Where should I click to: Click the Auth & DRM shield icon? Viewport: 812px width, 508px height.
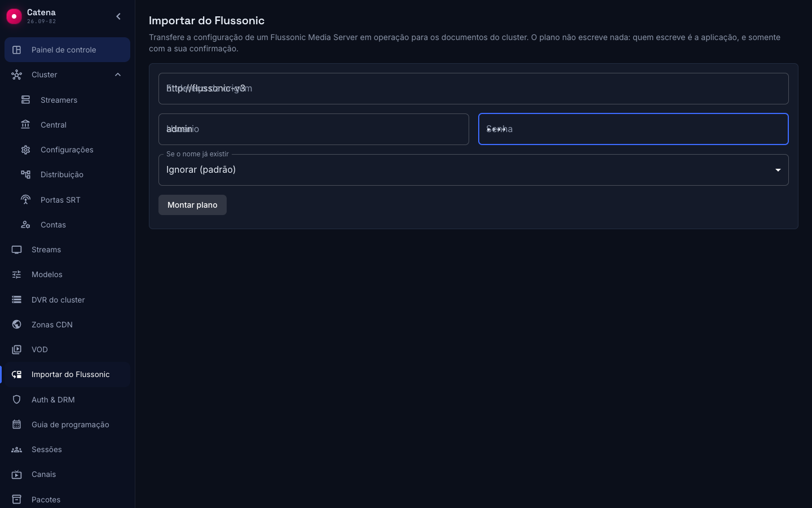(x=17, y=400)
